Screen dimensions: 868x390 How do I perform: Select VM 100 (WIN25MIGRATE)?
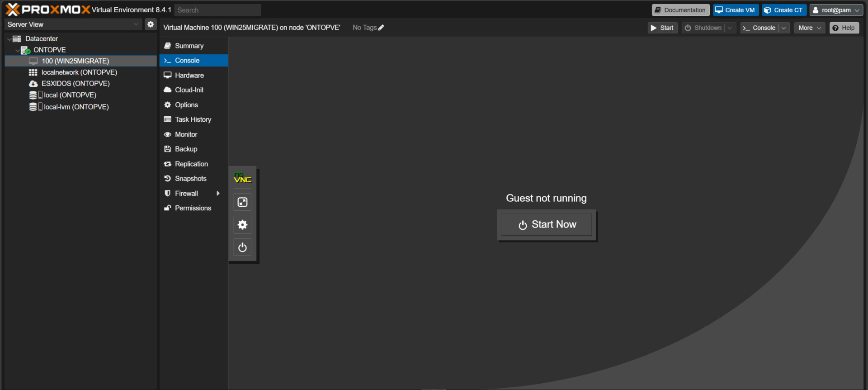click(81, 61)
